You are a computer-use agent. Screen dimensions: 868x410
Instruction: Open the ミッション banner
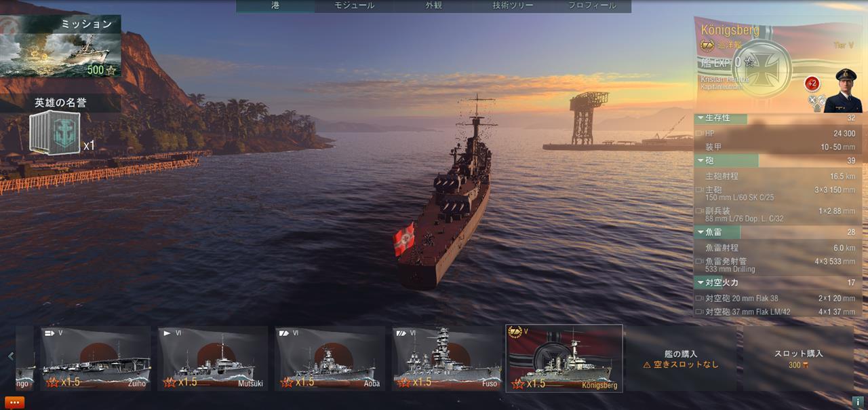pos(60,46)
